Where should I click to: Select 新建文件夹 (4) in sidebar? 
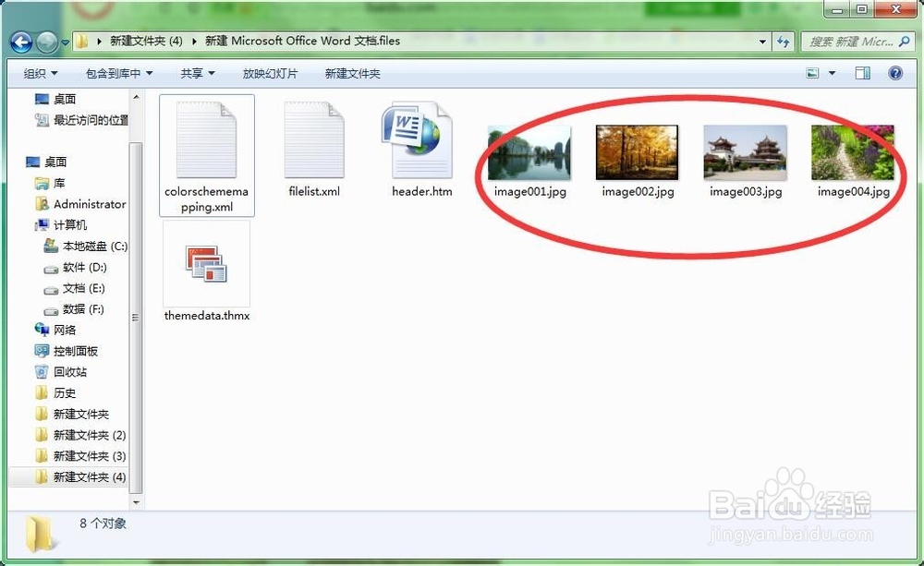(x=80, y=477)
